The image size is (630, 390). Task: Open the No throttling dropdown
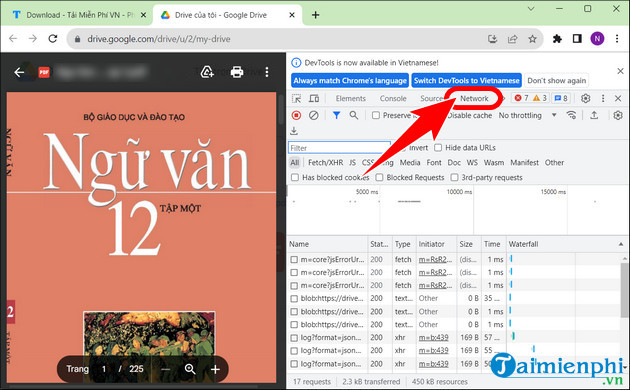tap(528, 116)
